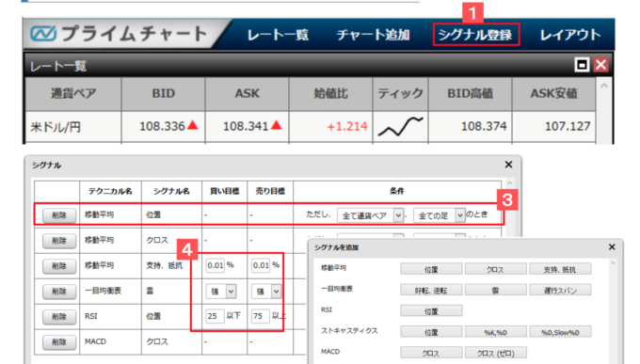Add MACD クロス (ゼロ) signal

[x=495, y=353]
